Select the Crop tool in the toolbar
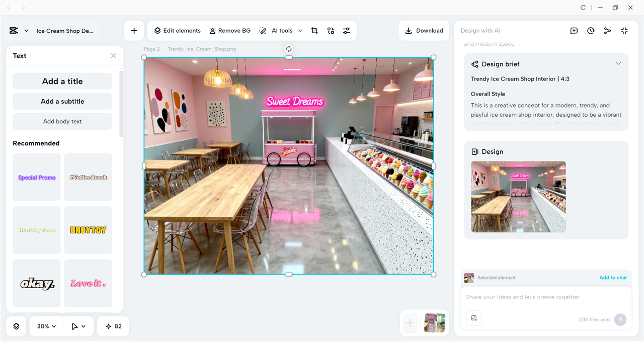This screenshot has height=342, width=644. point(314,30)
